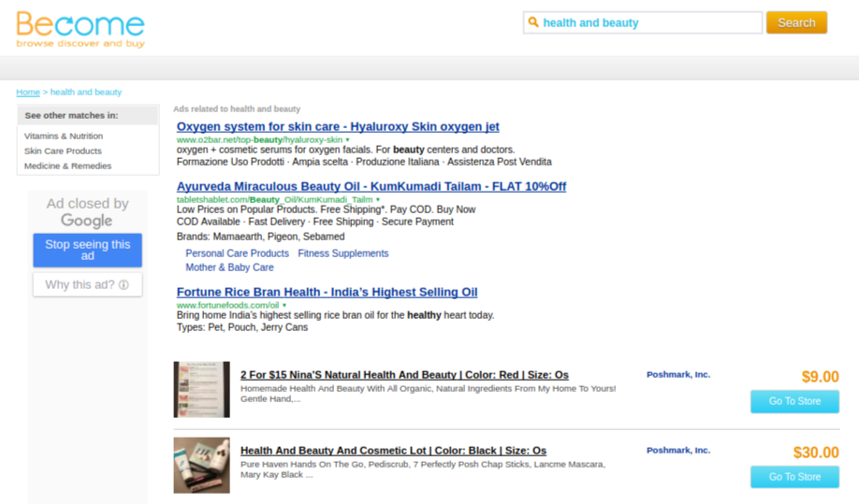
Task: Open Personal Care Products sitelink
Action: click(x=238, y=253)
